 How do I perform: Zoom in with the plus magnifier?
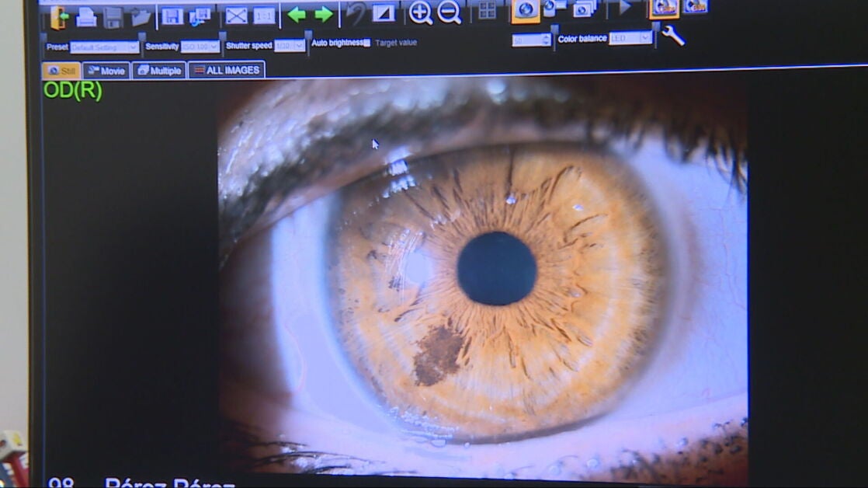tap(420, 12)
